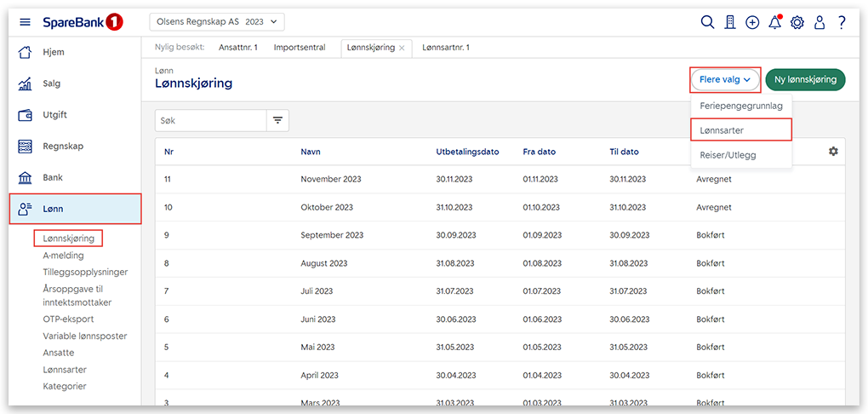This screenshot has height=414, width=868.
Task: Click the user profile icon
Action: [819, 22]
